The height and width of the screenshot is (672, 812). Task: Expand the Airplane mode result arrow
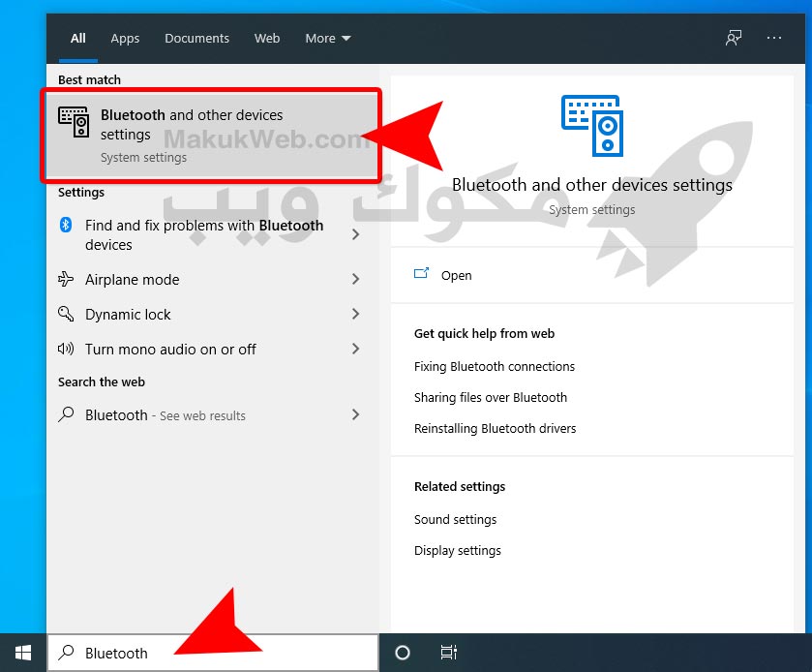click(355, 279)
